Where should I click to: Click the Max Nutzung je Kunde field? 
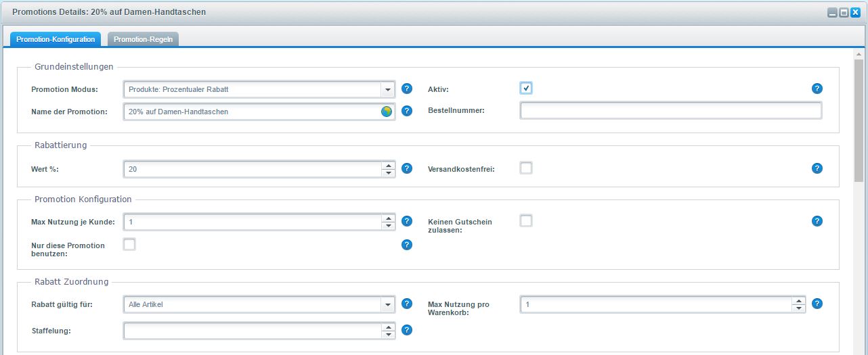coord(253,222)
